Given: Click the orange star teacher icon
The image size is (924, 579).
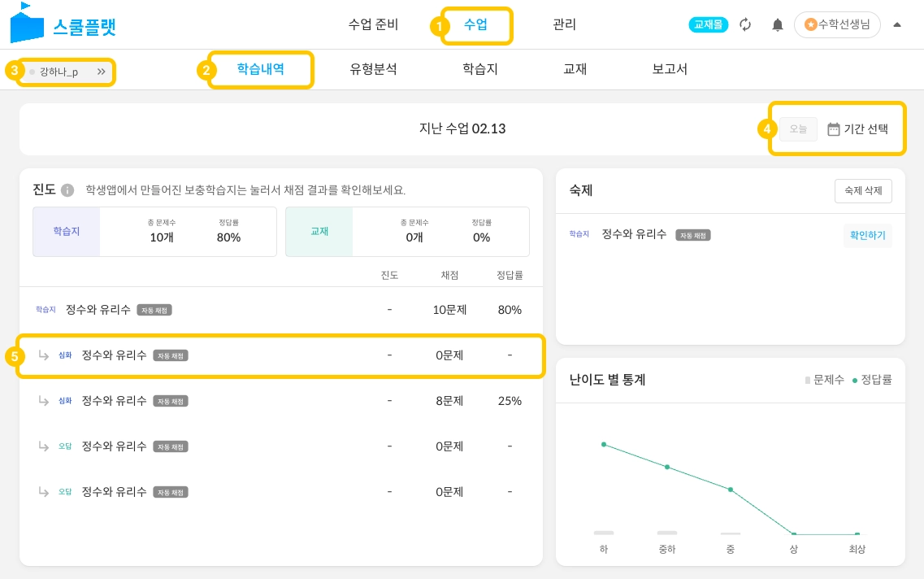Looking at the screenshot, I should (x=810, y=24).
